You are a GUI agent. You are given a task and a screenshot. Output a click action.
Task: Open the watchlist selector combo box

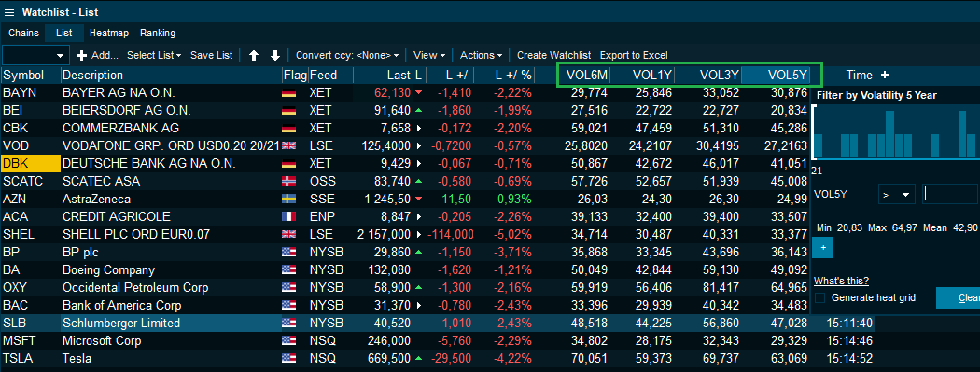pyautogui.click(x=35, y=55)
